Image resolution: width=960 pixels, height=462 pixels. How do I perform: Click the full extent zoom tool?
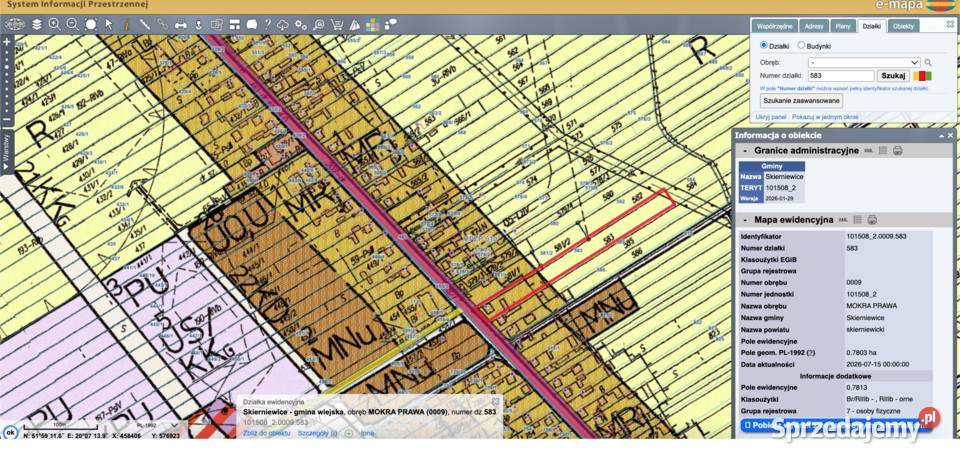pyautogui.click(x=91, y=24)
